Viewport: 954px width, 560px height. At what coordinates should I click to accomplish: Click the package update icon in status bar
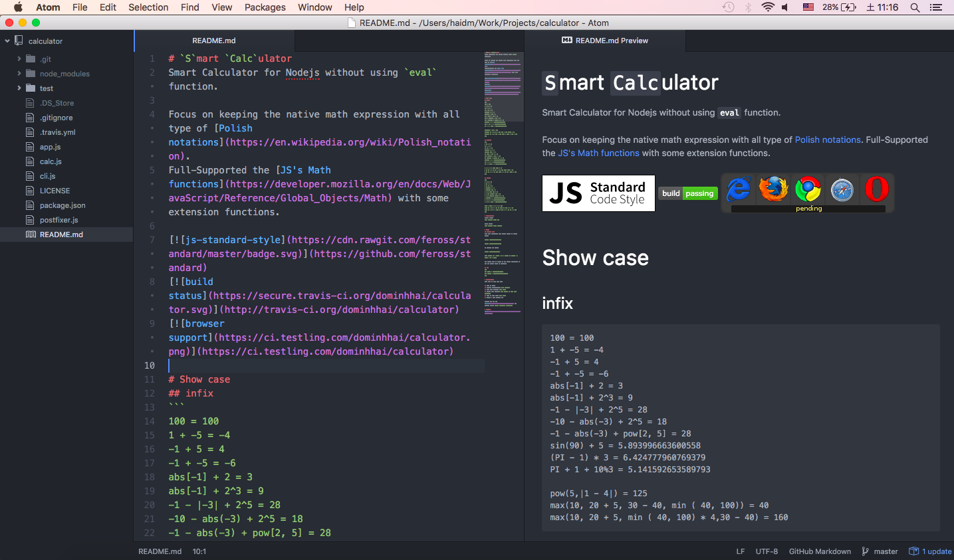point(914,551)
